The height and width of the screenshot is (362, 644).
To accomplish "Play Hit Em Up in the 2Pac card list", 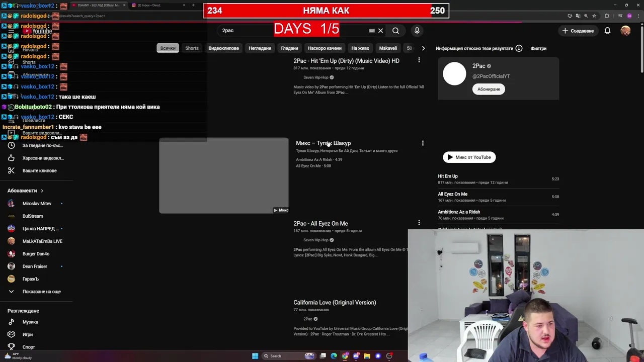I will click(498, 179).
